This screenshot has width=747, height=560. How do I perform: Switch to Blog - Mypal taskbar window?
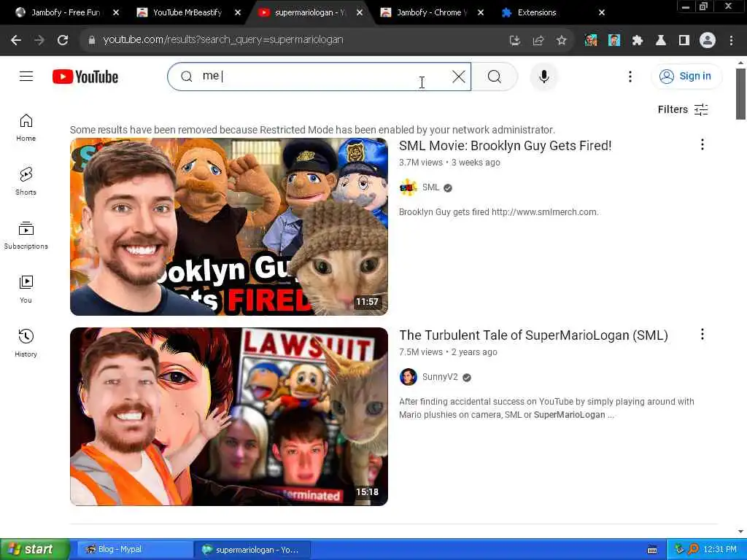tap(134, 549)
